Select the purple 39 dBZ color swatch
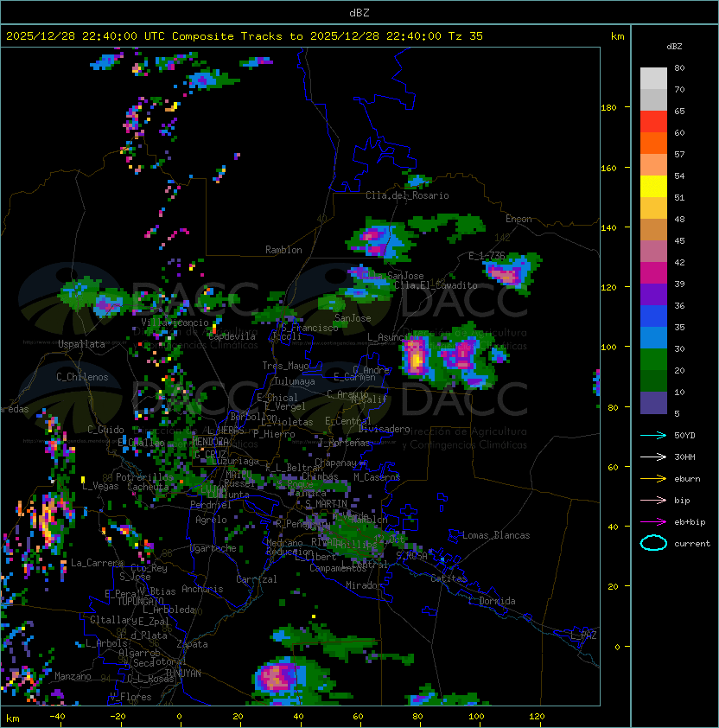The height and width of the screenshot is (728, 719). pos(653,294)
